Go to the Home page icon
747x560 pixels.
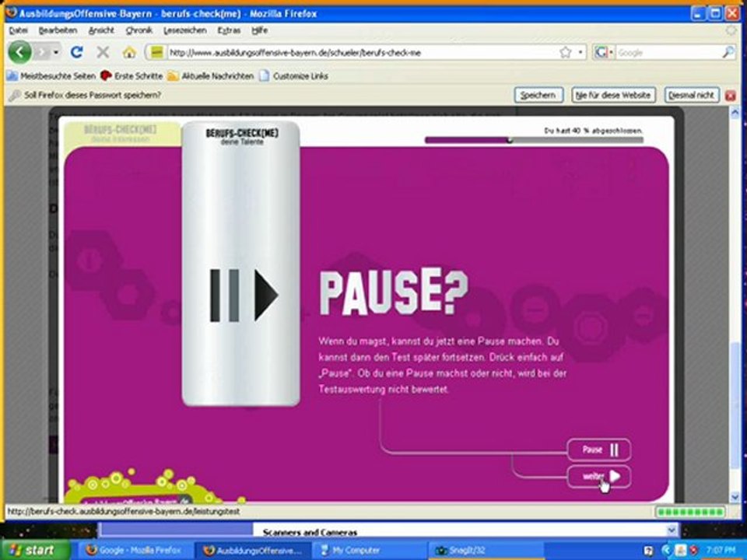(129, 52)
